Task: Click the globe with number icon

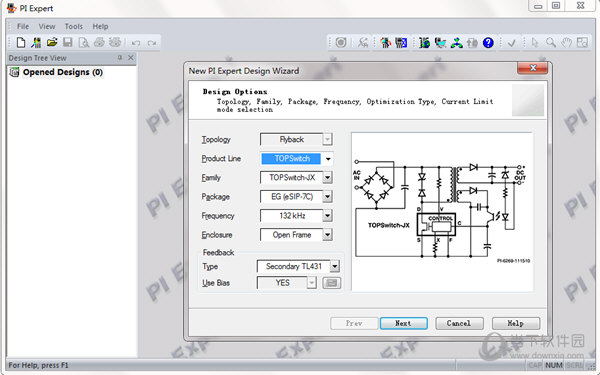Action: coord(424,42)
